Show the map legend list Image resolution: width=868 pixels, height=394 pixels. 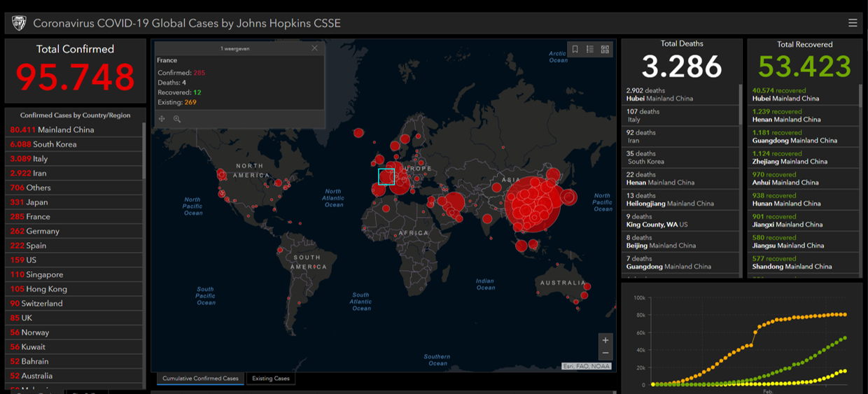pos(590,49)
